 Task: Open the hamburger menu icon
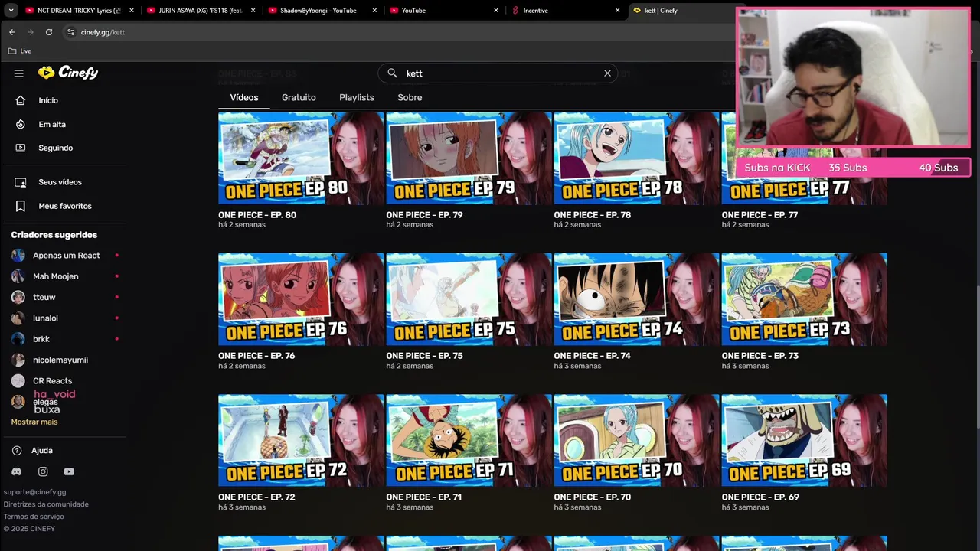19,73
